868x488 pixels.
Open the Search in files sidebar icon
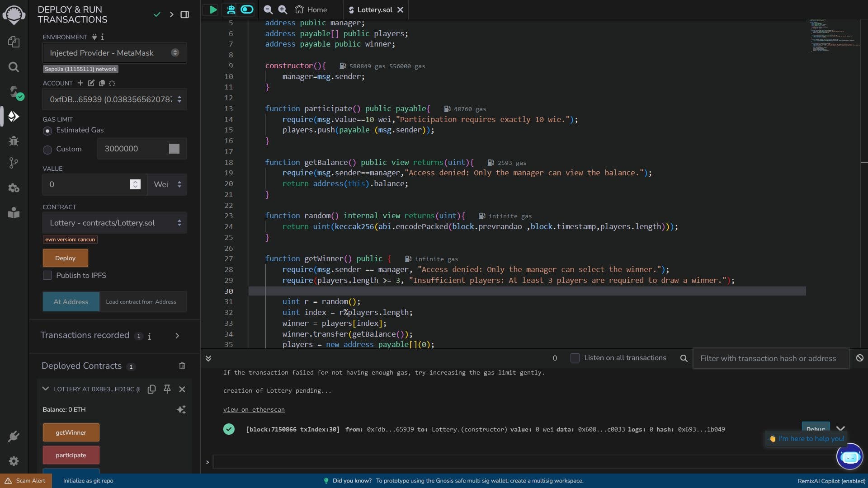[14, 67]
